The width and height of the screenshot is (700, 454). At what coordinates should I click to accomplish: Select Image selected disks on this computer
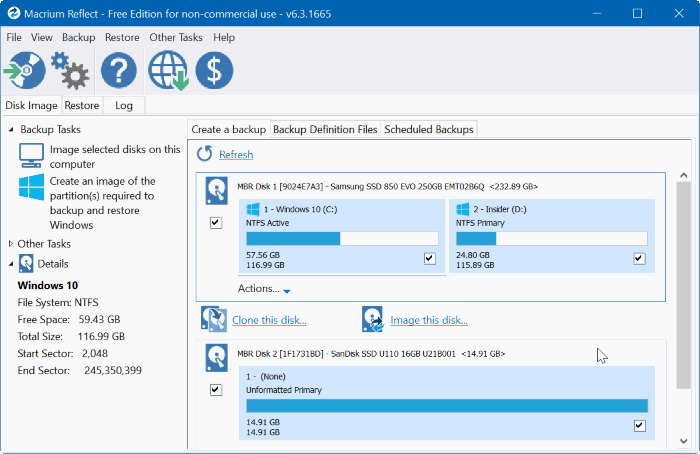[x=115, y=157]
